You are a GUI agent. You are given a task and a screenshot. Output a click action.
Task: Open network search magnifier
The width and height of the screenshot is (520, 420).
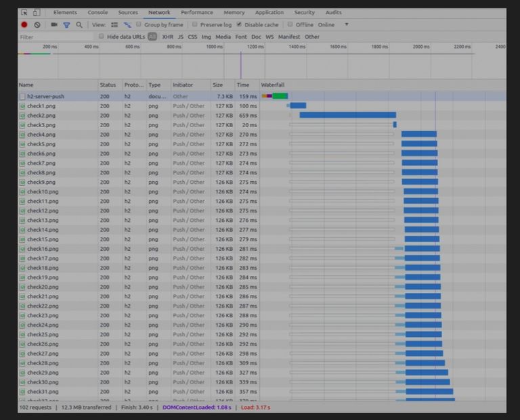(79, 25)
